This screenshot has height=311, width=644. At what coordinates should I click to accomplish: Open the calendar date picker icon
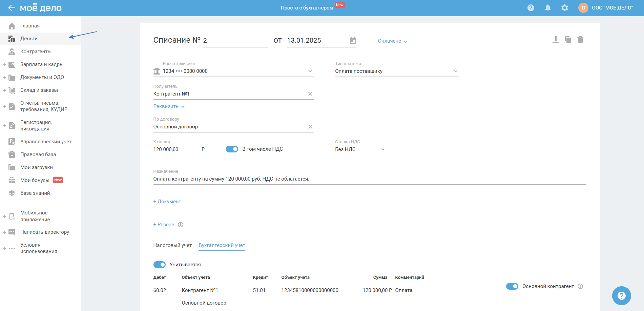click(353, 41)
